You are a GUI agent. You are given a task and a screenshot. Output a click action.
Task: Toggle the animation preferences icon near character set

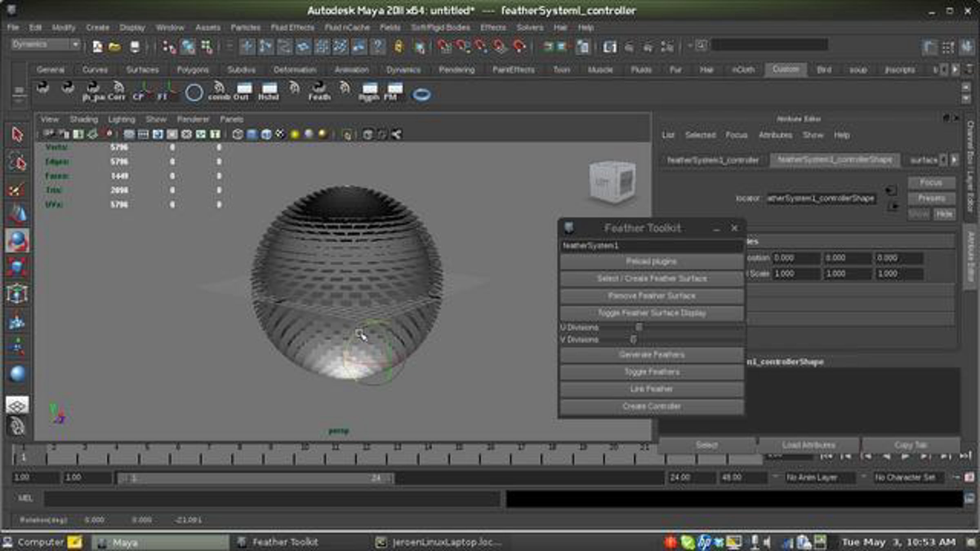[970, 477]
